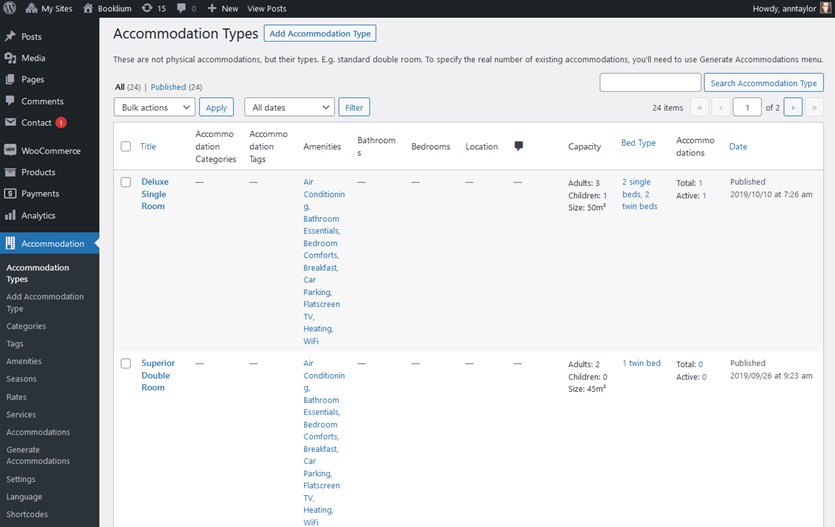Go to Amenities submenu
835x527 pixels.
(24, 361)
